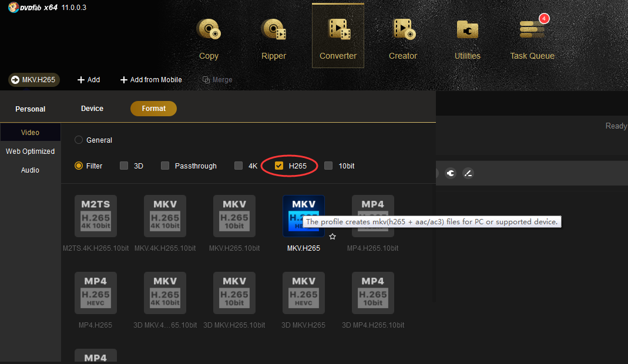Select the Format tab
The image size is (628, 364).
(153, 109)
